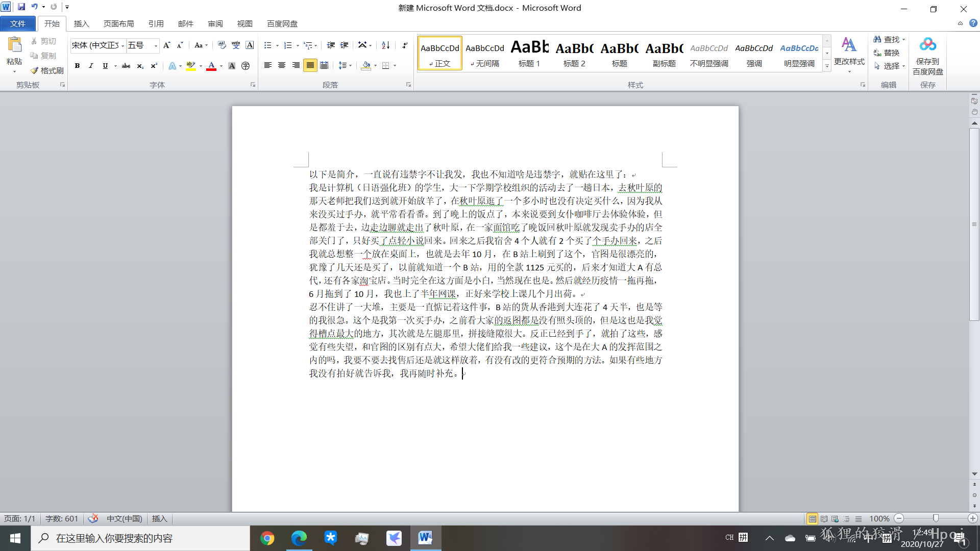
Task: Toggle justify alignment button
Action: tap(310, 65)
